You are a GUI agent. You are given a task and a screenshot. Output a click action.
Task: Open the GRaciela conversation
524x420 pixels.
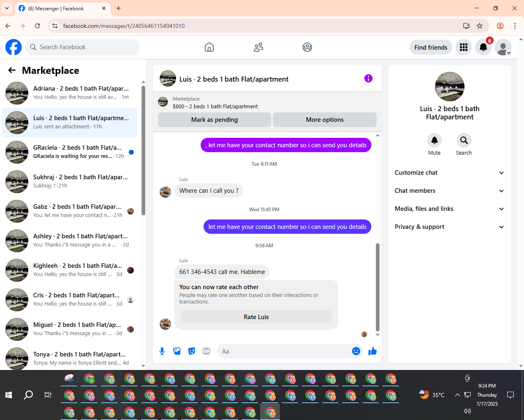(70, 152)
